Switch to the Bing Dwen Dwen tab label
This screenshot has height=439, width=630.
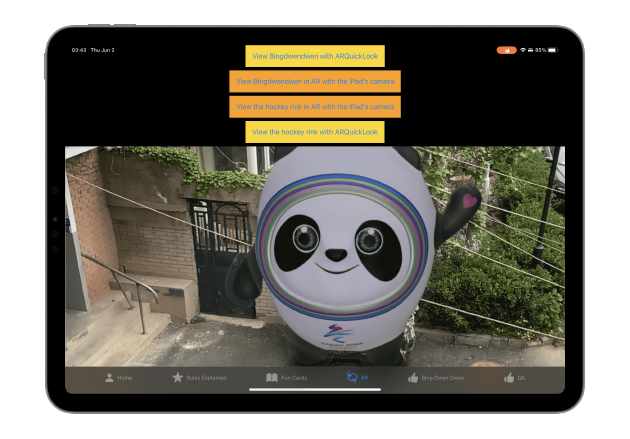[x=443, y=378]
